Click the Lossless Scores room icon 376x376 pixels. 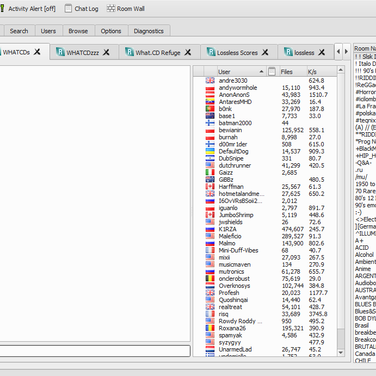pyautogui.click(x=211, y=52)
